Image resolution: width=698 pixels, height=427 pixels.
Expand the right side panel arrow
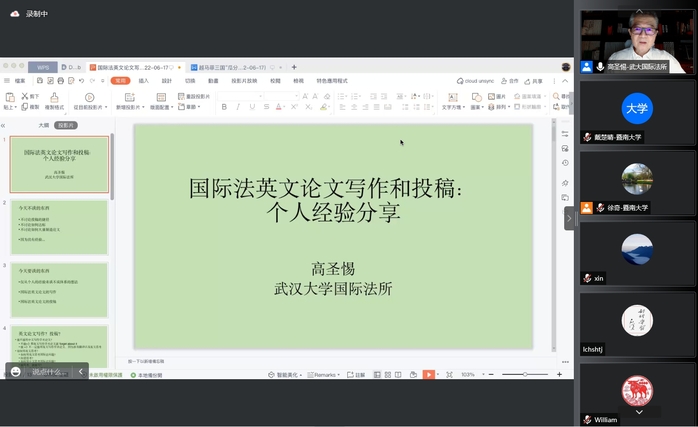(x=570, y=216)
